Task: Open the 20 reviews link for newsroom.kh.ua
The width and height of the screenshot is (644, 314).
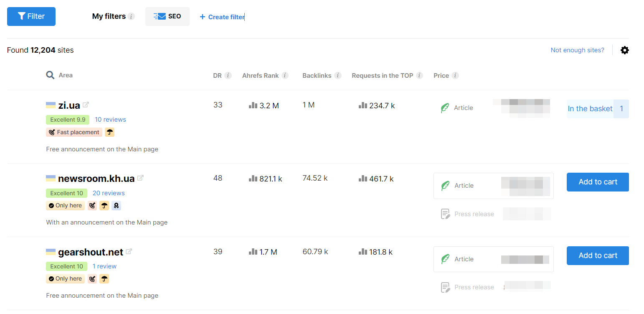Action: [108, 193]
